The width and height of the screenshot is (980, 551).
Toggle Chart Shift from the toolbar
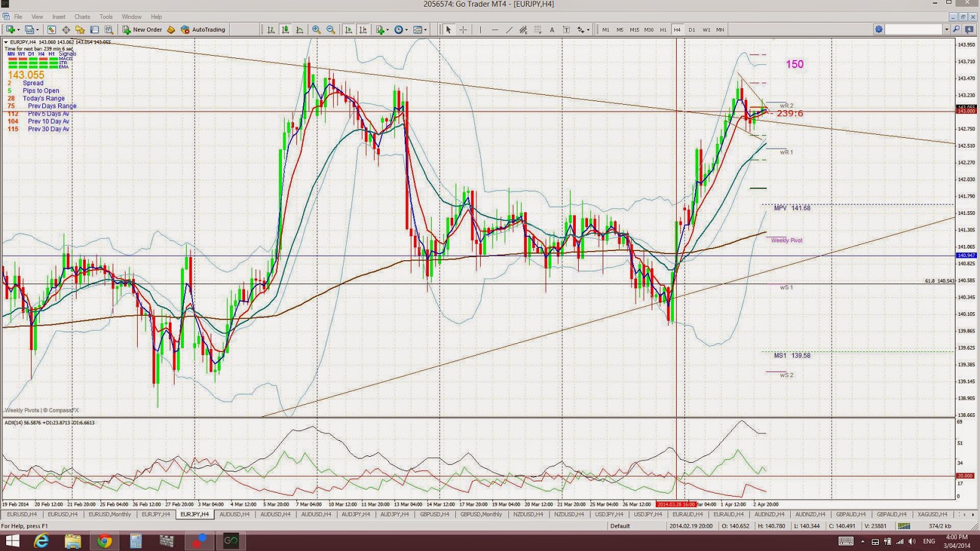pyautogui.click(x=363, y=29)
